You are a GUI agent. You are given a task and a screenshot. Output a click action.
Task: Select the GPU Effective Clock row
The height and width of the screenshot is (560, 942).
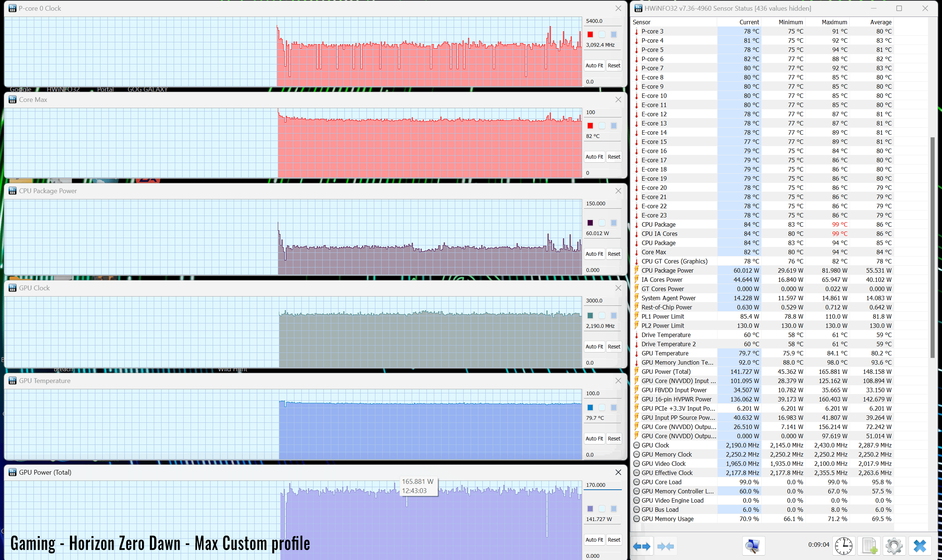(x=762, y=473)
